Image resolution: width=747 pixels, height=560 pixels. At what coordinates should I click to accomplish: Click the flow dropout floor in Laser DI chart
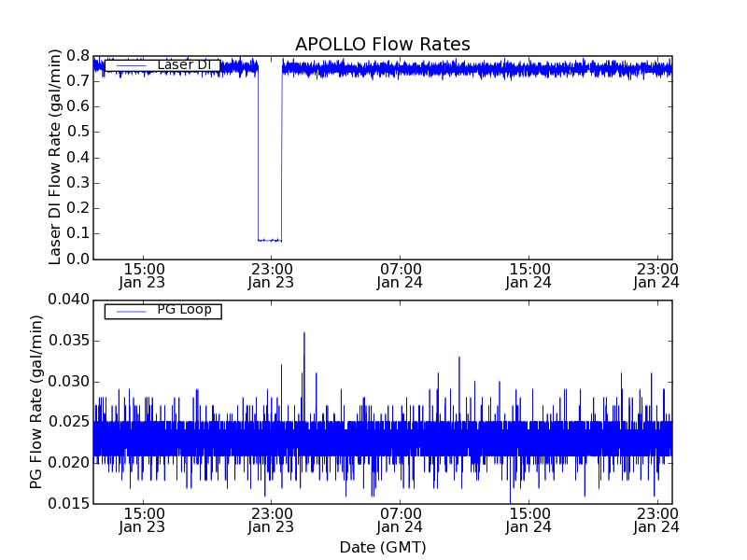click(x=269, y=240)
